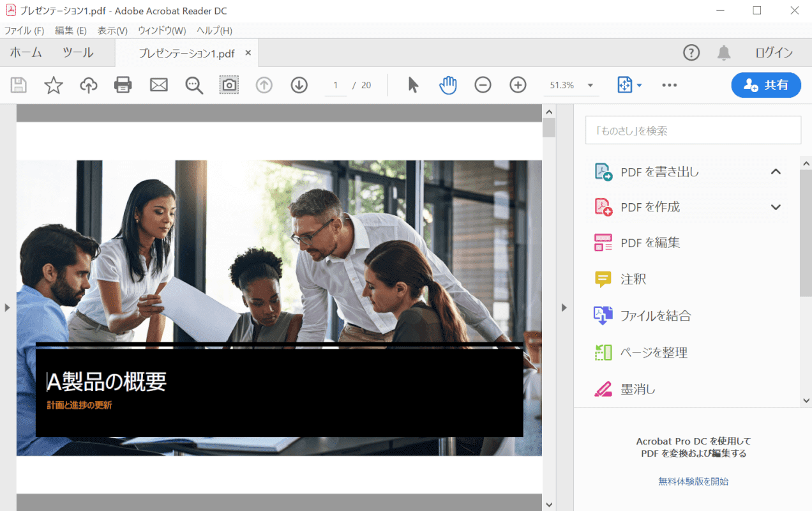Click the subtitle 計画と進捗の更新
This screenshot has width=812, height=511.
point(79,405)
